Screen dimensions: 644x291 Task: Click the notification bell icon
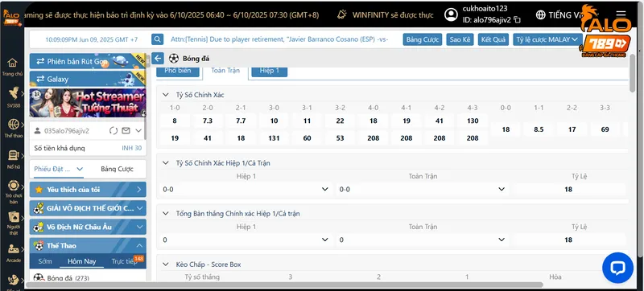[x=341, y=14]
